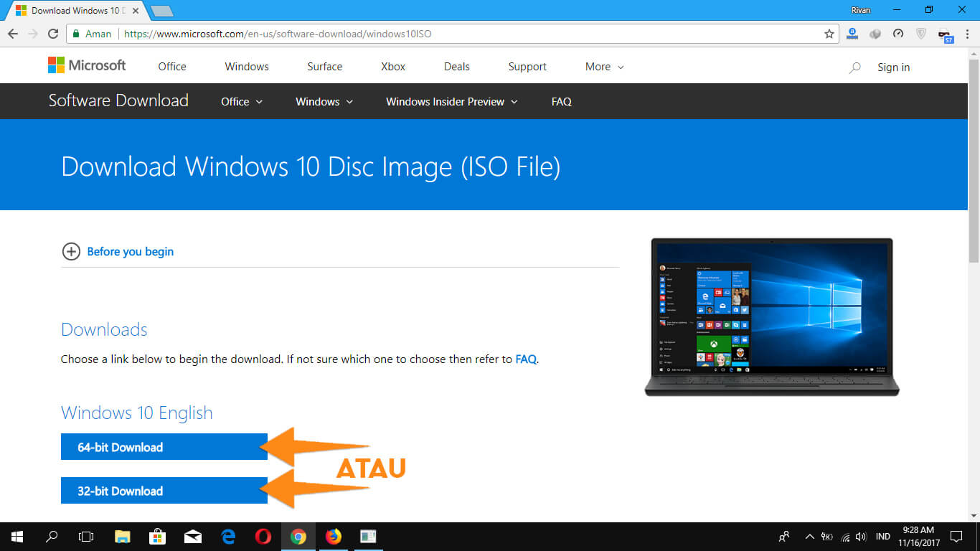This screenshot has width=980, height=551.
Task: Click the grey balloons extension icon
Action: pos(875,34)
